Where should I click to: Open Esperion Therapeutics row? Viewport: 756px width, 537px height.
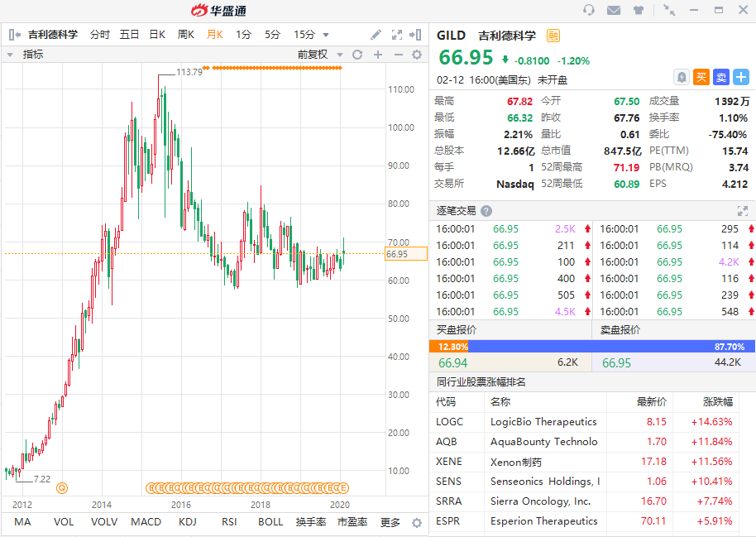[x=584, y=521]
